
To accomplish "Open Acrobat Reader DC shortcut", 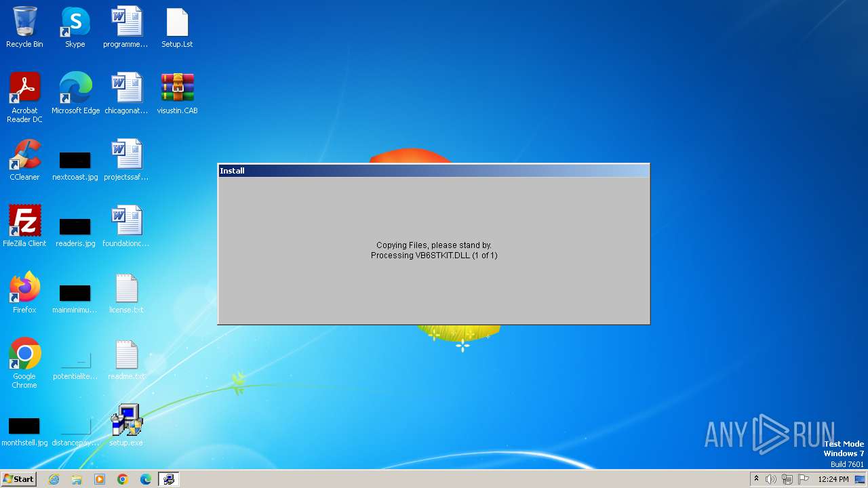I will [24, 98].
